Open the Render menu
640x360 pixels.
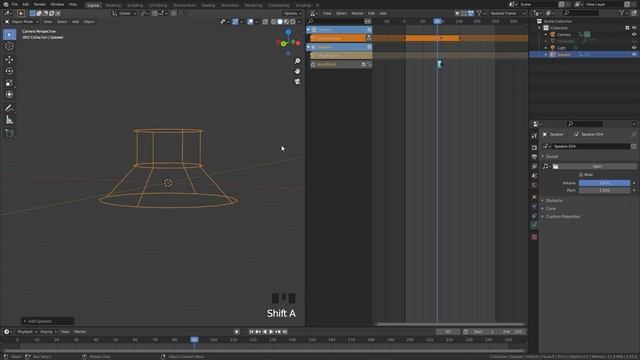(x=40, y=4)
